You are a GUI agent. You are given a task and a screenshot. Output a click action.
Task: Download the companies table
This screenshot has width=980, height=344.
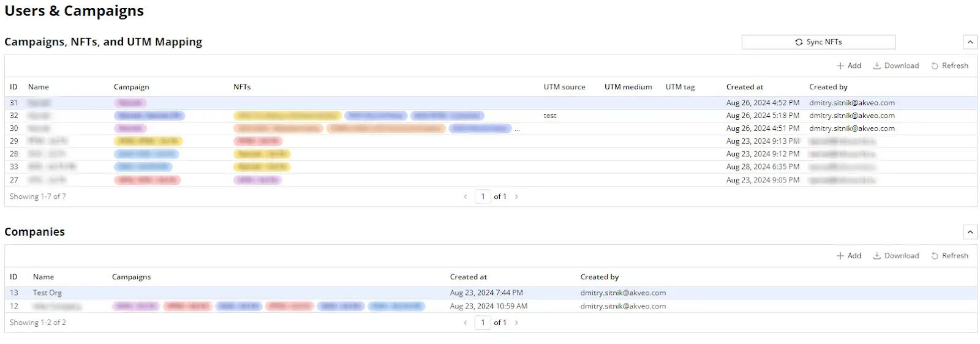coord(896,256)
